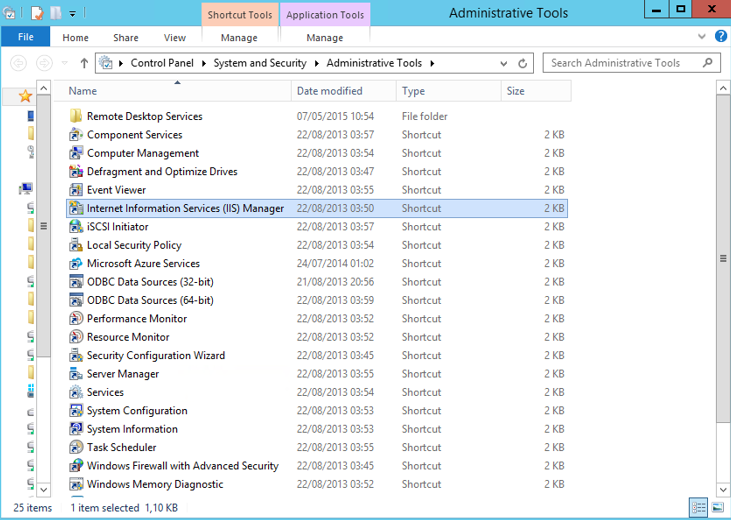Click the Favorites star in navigation pane
This screenshot has height=520, width=731.
point(25,96)
